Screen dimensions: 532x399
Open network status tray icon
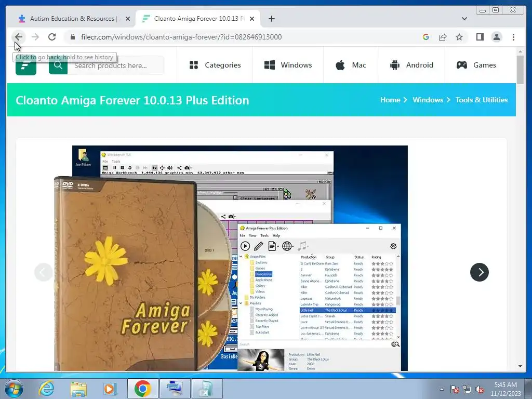[x=467, y=389]
